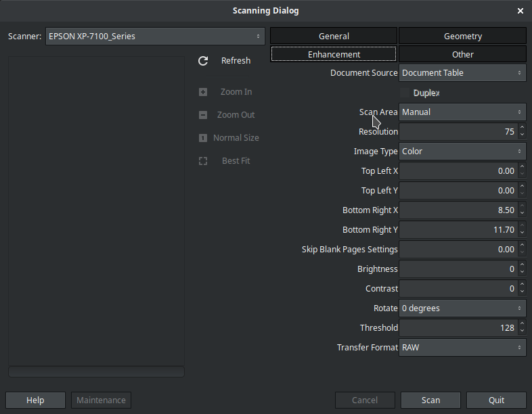Enable the Duplex checkbox
The width and height of the screenshot is (532, 414).
click(x=405, y=93)
